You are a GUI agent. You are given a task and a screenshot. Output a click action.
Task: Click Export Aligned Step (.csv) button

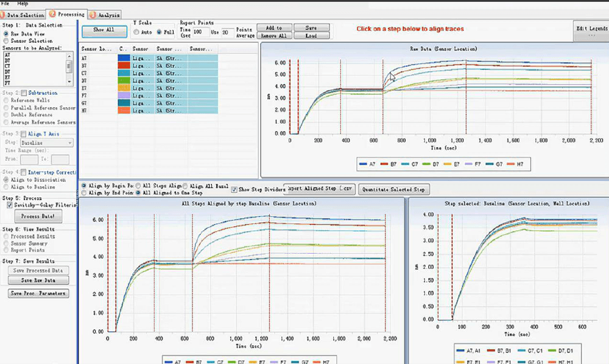coord(320,189)
